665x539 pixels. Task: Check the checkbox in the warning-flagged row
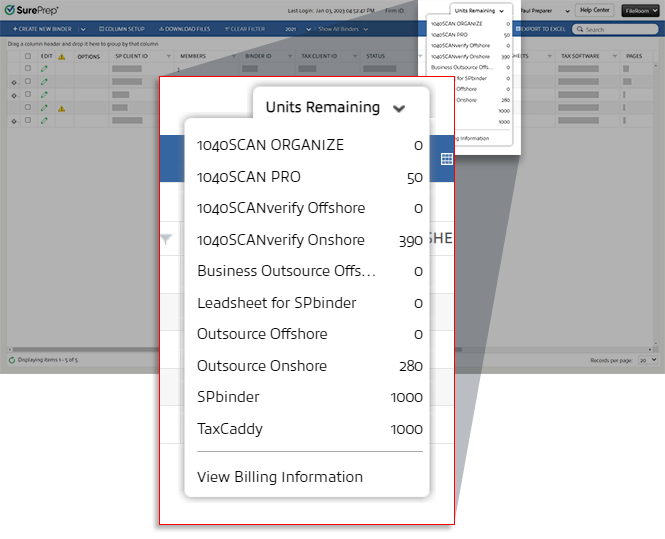28,107
